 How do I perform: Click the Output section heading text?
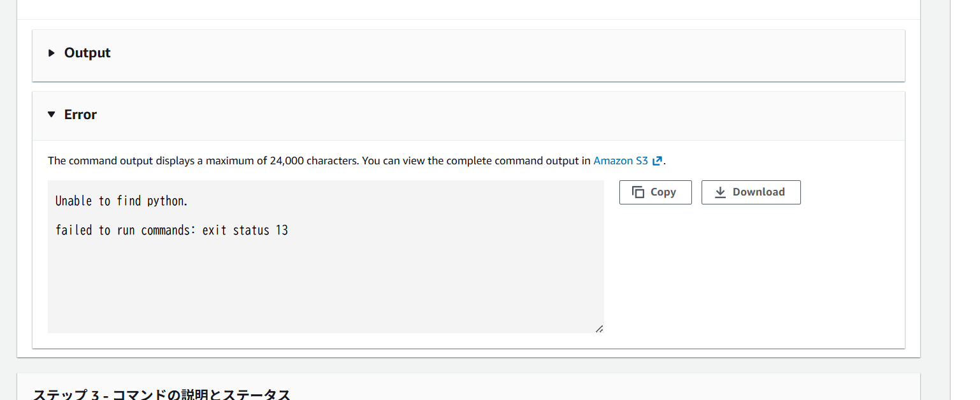pyautogui.click(x=87, y=53)
